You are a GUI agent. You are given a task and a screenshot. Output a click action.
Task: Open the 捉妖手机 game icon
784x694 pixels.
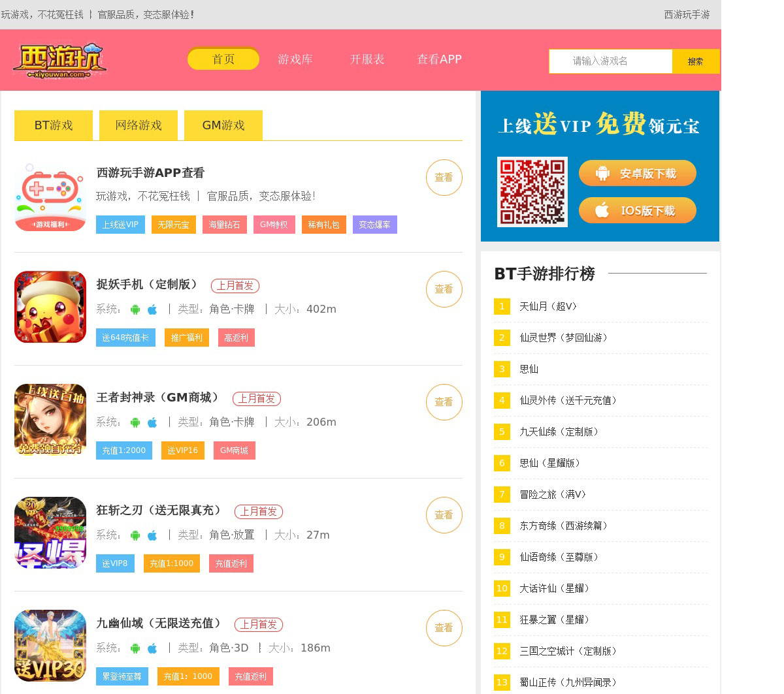click(50, 307)
